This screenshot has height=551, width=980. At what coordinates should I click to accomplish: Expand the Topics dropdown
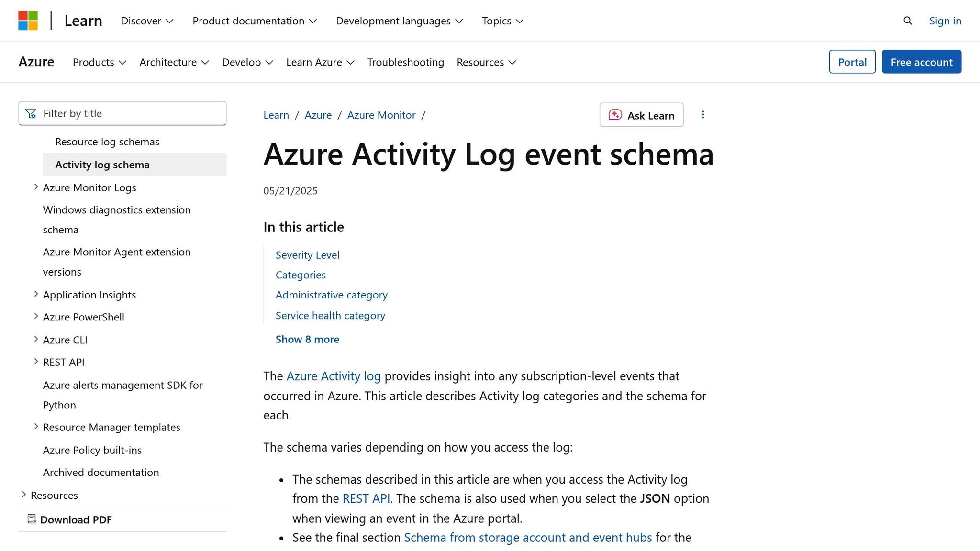[502, 21]
